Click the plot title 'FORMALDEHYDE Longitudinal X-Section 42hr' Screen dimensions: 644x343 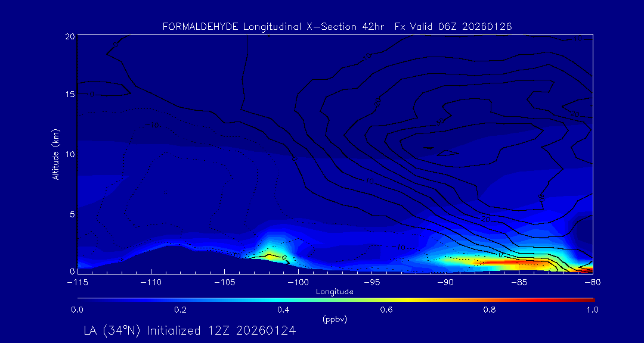point(273,27)
